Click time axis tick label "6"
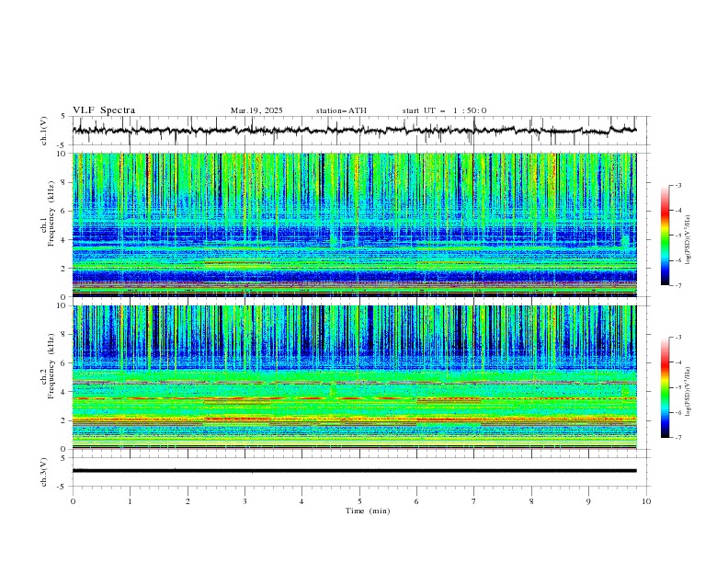Viewport: 728px width, 563px height. (417, 501)
